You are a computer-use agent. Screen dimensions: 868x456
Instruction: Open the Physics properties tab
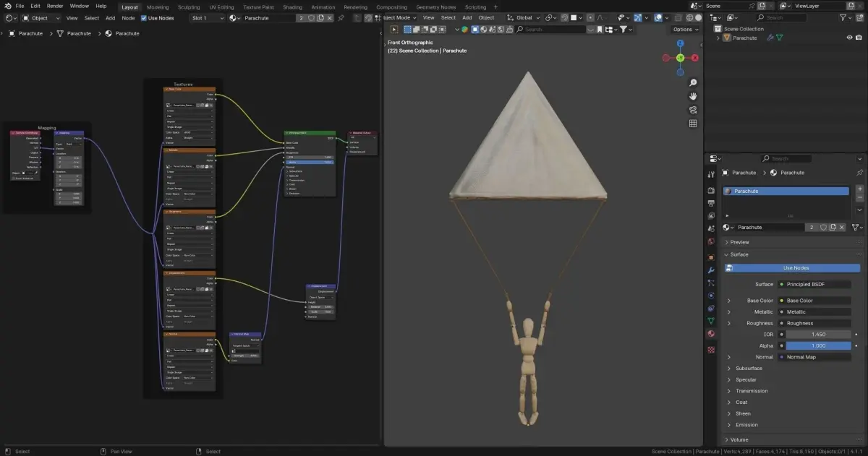point(711,296)
